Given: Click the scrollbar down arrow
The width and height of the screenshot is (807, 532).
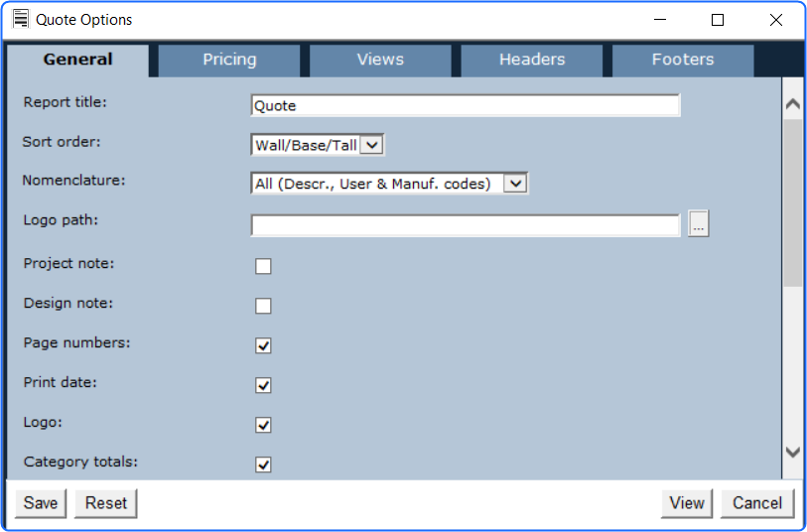Looking at the screenshot, I should click(792, 452).
